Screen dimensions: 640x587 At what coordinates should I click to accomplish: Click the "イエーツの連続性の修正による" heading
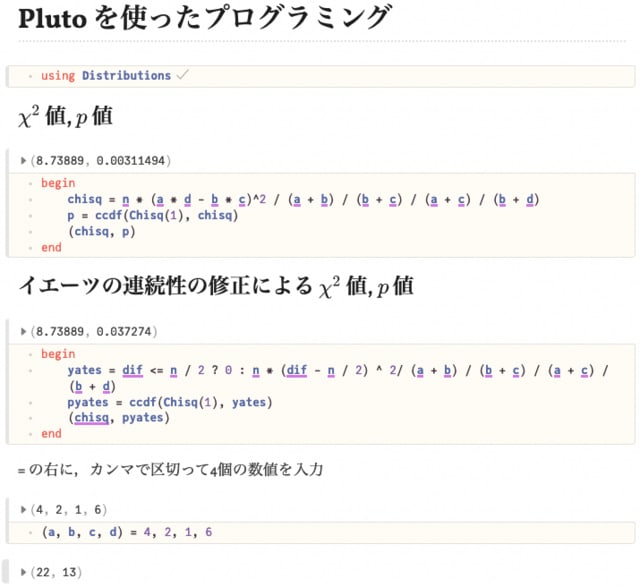(165, 287)
